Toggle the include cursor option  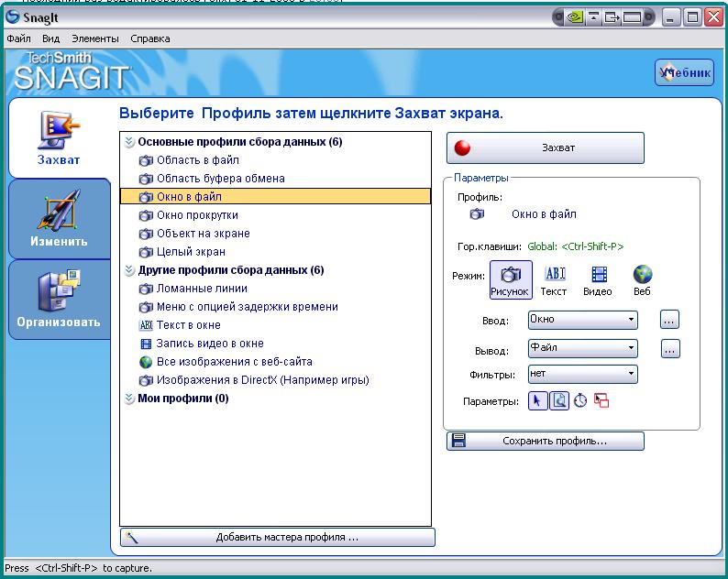point(537,400)
